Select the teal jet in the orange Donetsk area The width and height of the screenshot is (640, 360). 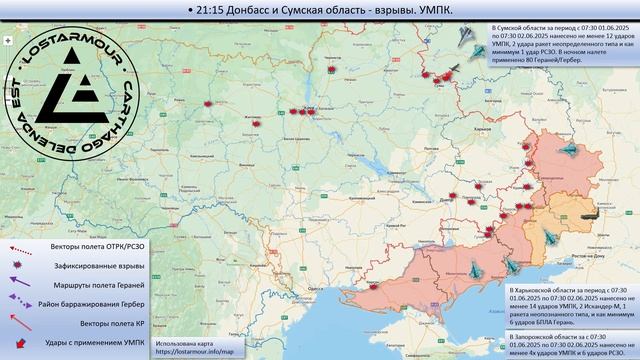pyautogui.click(x=550, y=237)
